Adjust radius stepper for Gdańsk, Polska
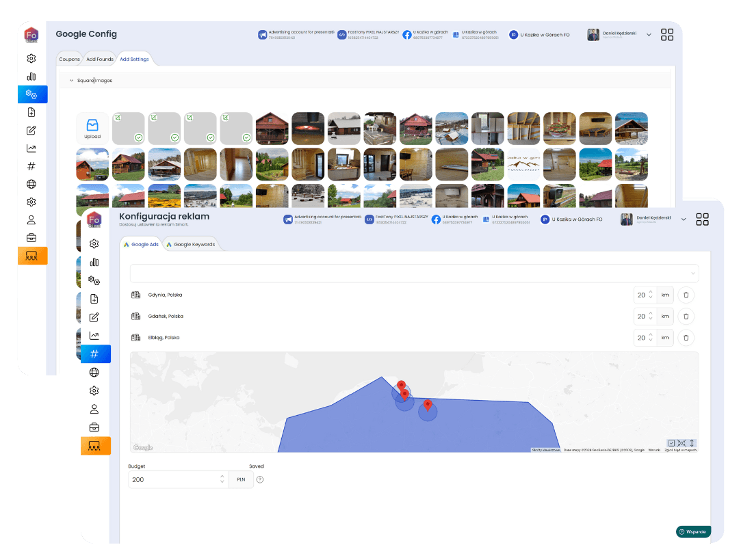Screen dimensions: 739x560 (651, 317)
